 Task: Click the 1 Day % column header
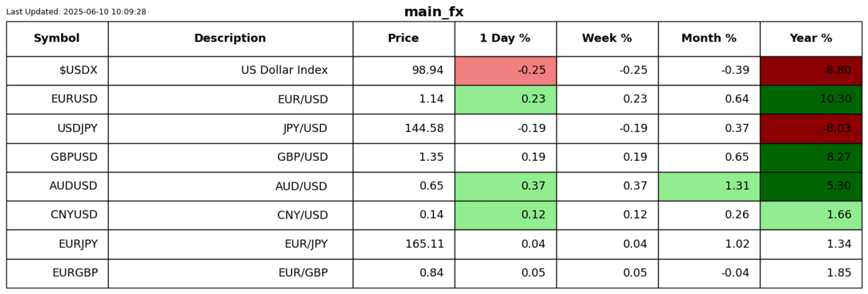(x=505, y=38)
